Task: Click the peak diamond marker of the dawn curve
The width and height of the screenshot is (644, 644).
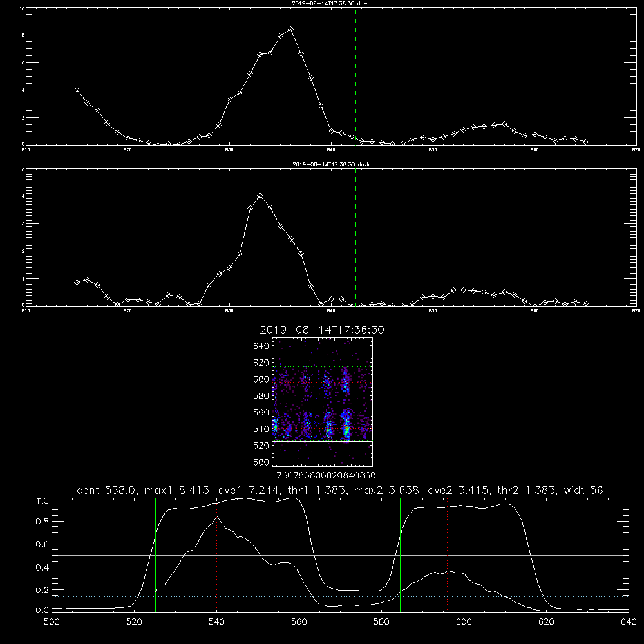Action: coord(291,30)
